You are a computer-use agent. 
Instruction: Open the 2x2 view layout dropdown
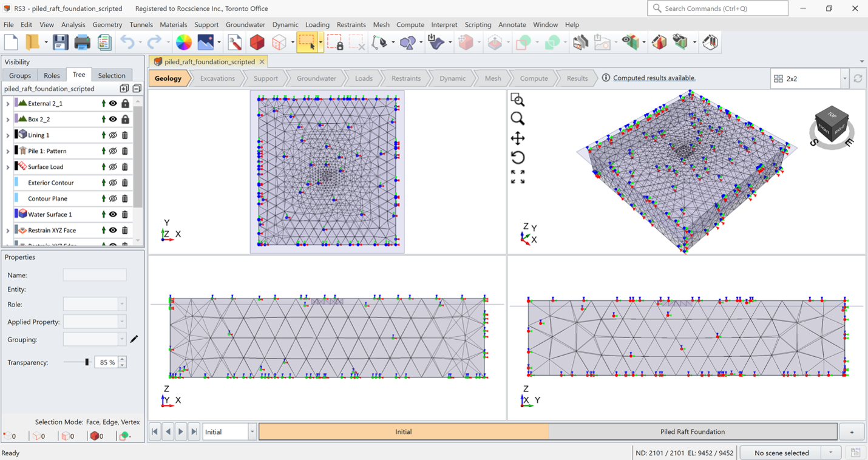click(x=844, y=78)
